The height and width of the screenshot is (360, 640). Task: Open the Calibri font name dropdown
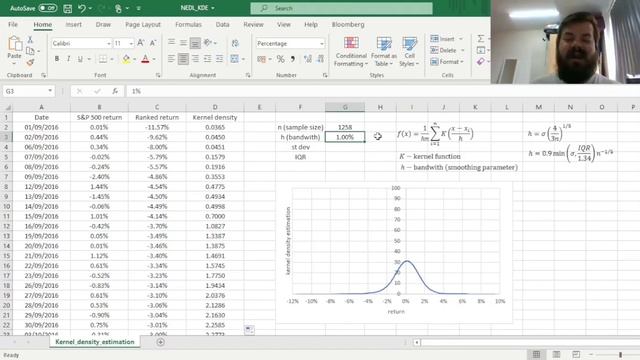[109, 43]
